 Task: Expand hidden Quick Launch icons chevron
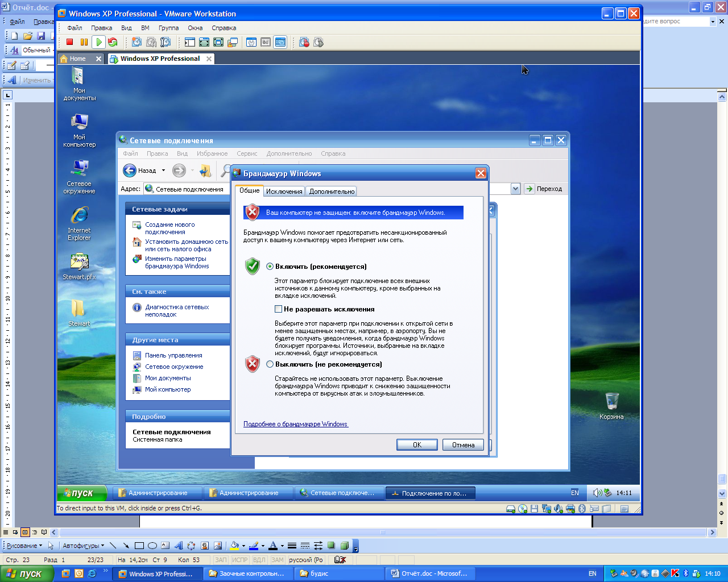point(105,571)
